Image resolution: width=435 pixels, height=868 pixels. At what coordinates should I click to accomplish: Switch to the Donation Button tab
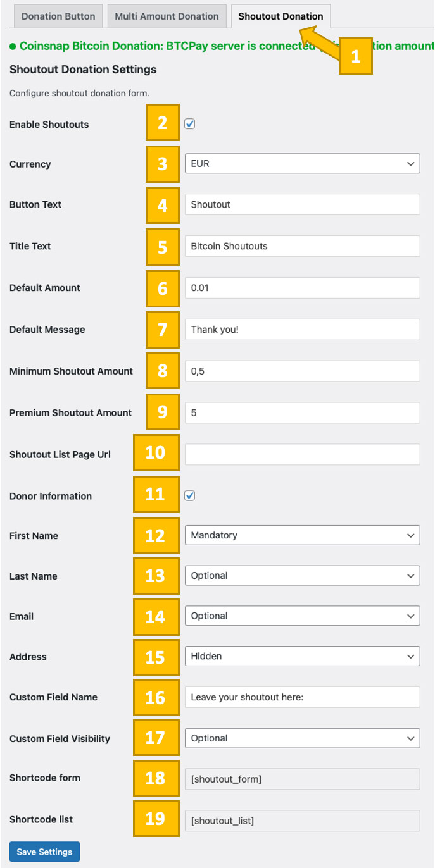[58, 16]
